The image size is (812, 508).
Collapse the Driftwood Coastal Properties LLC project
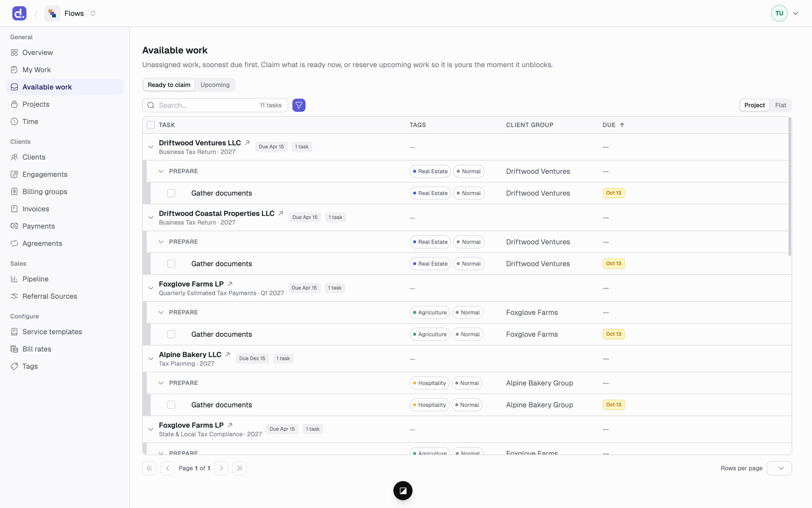pyautogui.click(x=151, y=217)
